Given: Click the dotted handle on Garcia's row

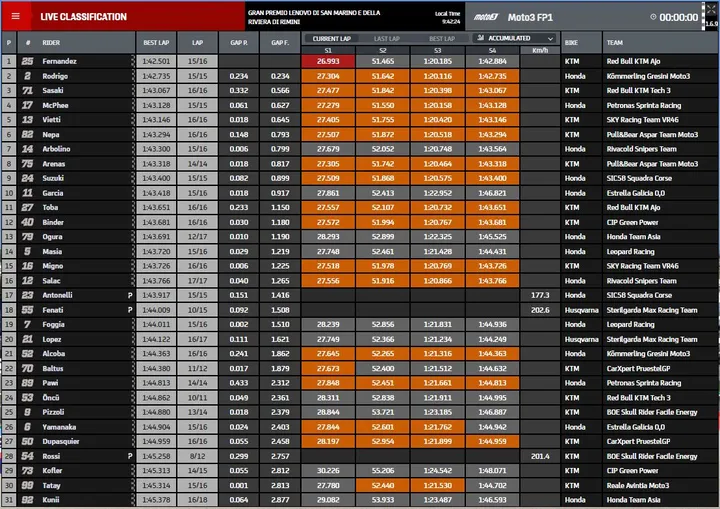Looking at the screenshot, I should point(133,193).
